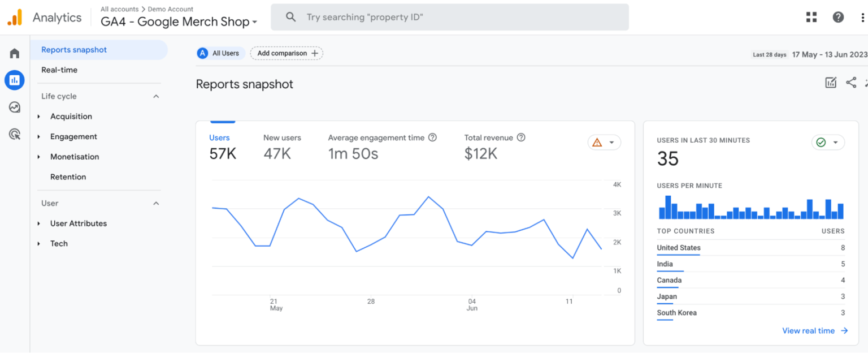Collapse the Life cycle section
The width and height of the screenshot is (868, 353).
[x=155, y=96]
